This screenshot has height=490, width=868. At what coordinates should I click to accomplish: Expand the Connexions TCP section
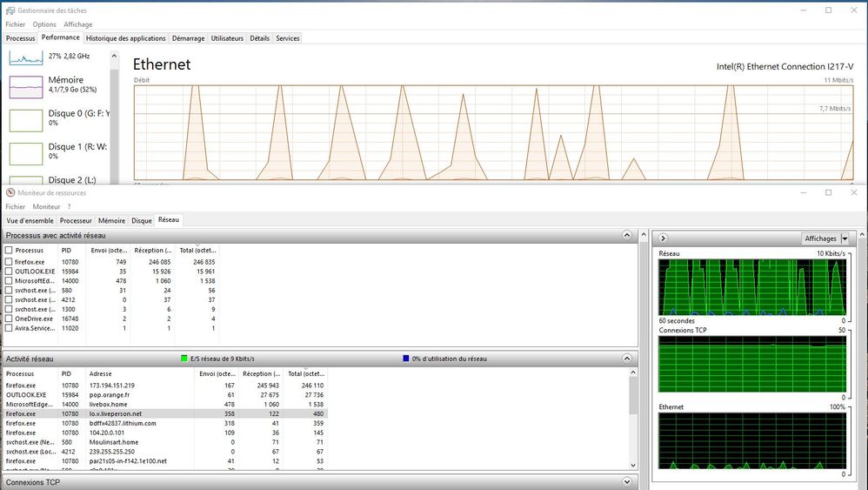[x=627, y=481]
